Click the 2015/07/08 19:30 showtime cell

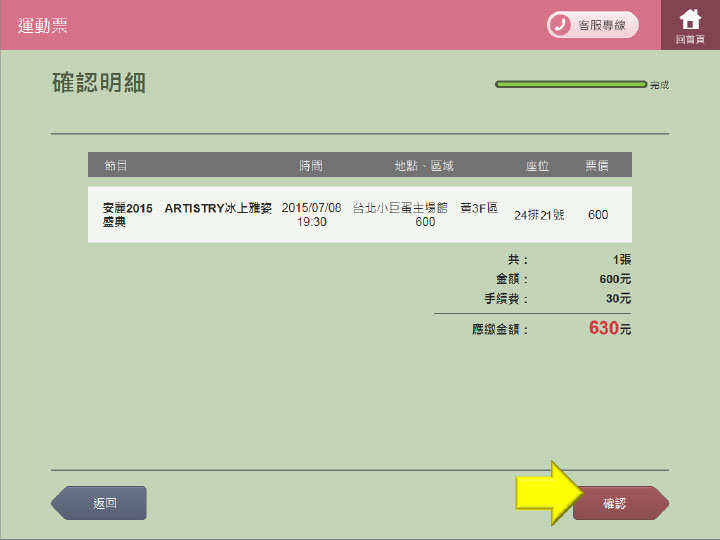click(x=311, y=214)
